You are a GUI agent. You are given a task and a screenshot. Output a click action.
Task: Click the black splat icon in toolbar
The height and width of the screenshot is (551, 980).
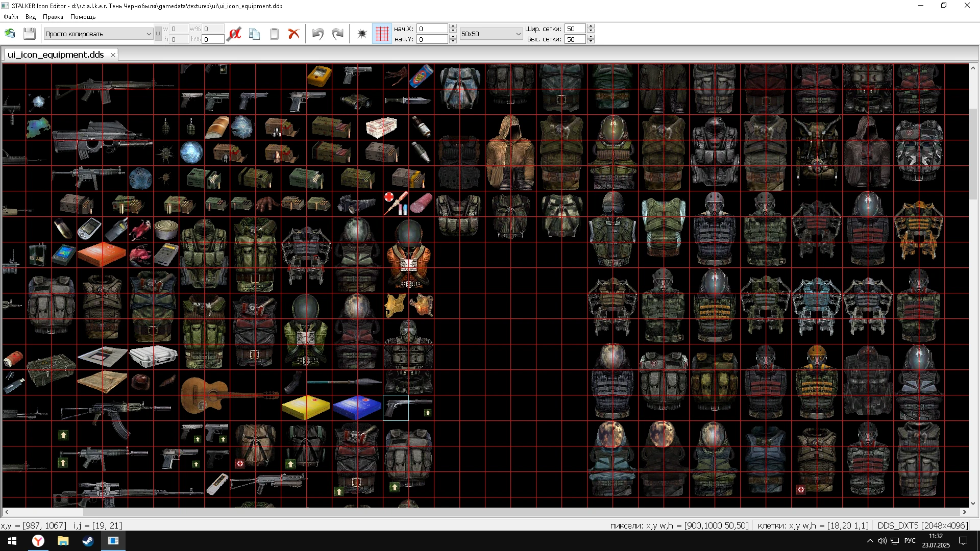(x=362, y=34)
